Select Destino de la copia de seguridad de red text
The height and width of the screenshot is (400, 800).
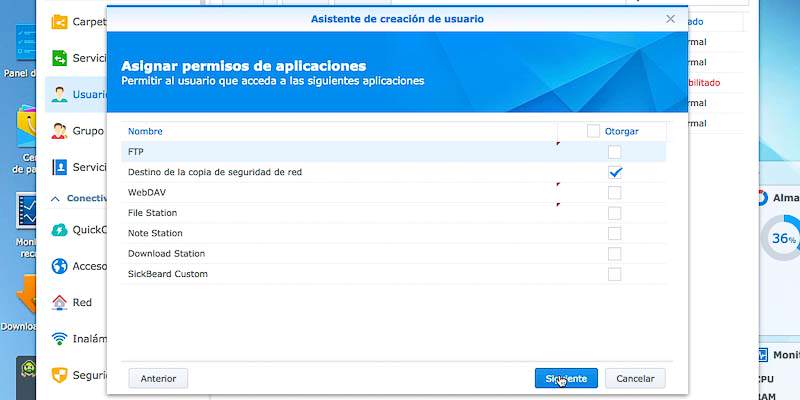coord(215,172)
